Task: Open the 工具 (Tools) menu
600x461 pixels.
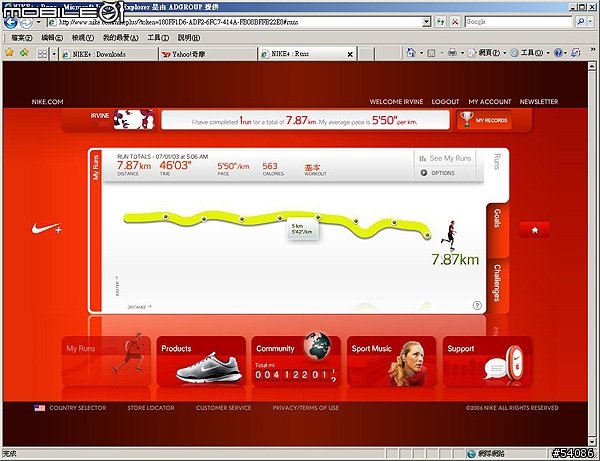Action: [158, 37]
